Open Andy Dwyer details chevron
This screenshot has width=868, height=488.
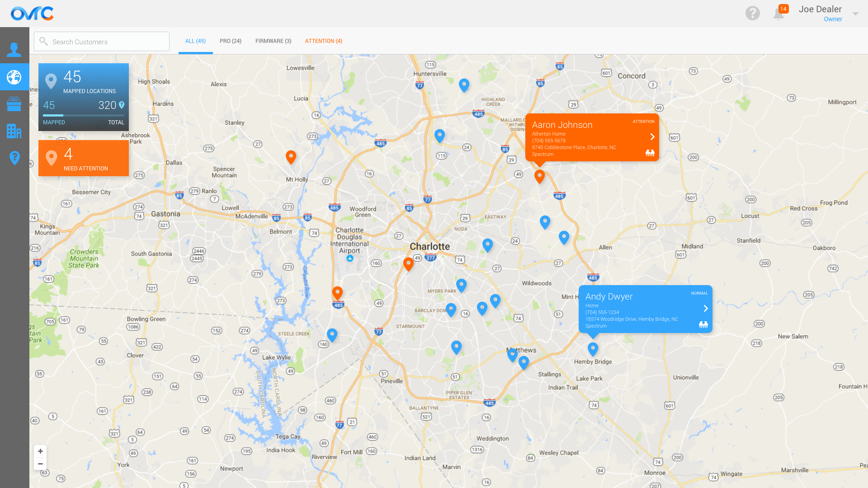click(x=705, y=309)
